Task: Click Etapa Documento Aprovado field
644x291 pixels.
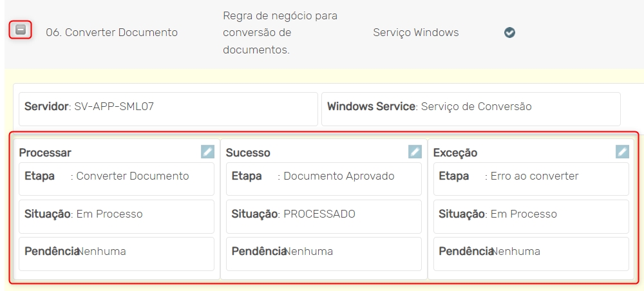Action: tap(324, 178)
